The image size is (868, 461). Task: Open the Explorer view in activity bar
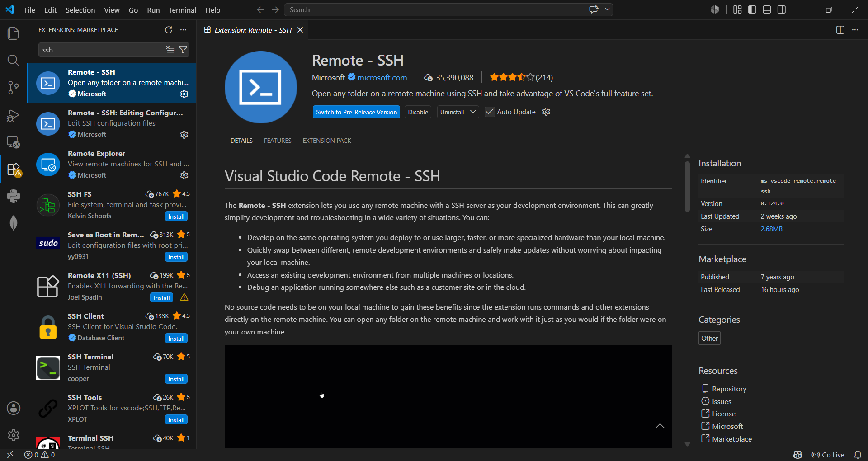click(14, 33)
